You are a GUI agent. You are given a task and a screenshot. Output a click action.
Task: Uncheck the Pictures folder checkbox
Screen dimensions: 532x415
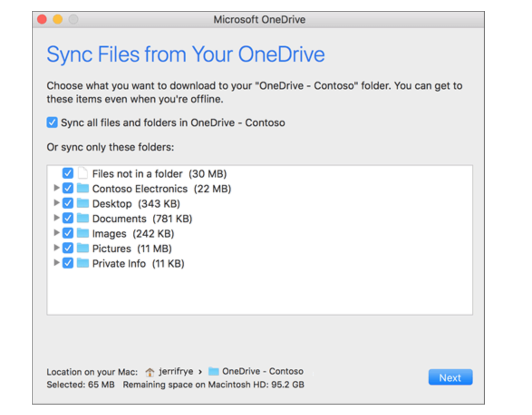click(x=68, y=248)
